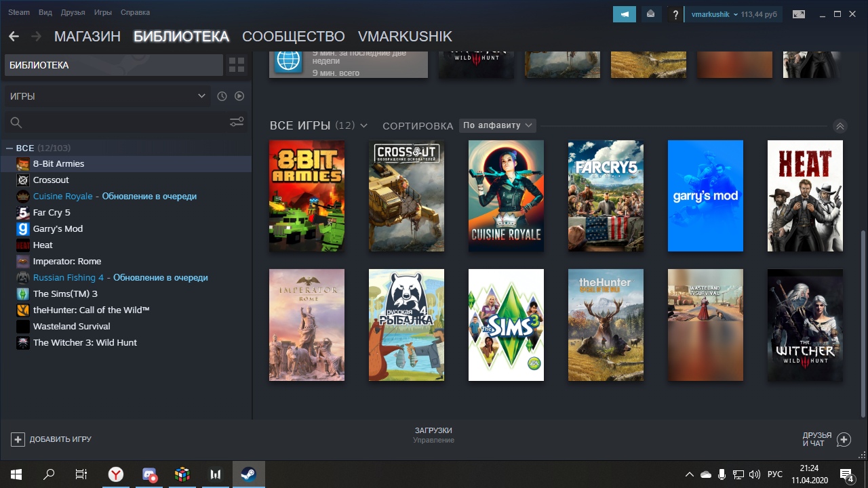Collapse the ALL GAMES section arrows
Image resolution: width=868 pixels, height=488 pixels.
coord(840,126)
